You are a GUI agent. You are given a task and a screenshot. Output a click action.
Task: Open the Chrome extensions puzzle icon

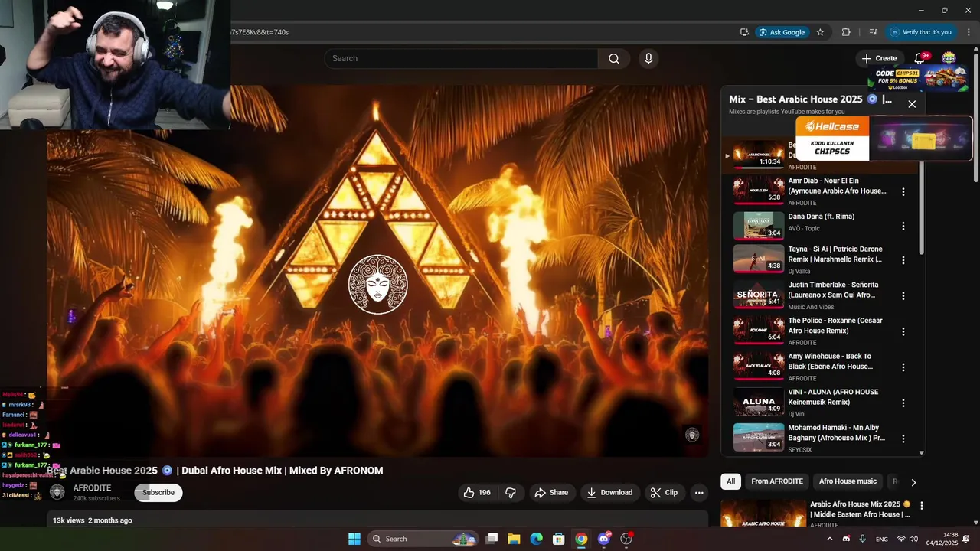click(846, 32)
